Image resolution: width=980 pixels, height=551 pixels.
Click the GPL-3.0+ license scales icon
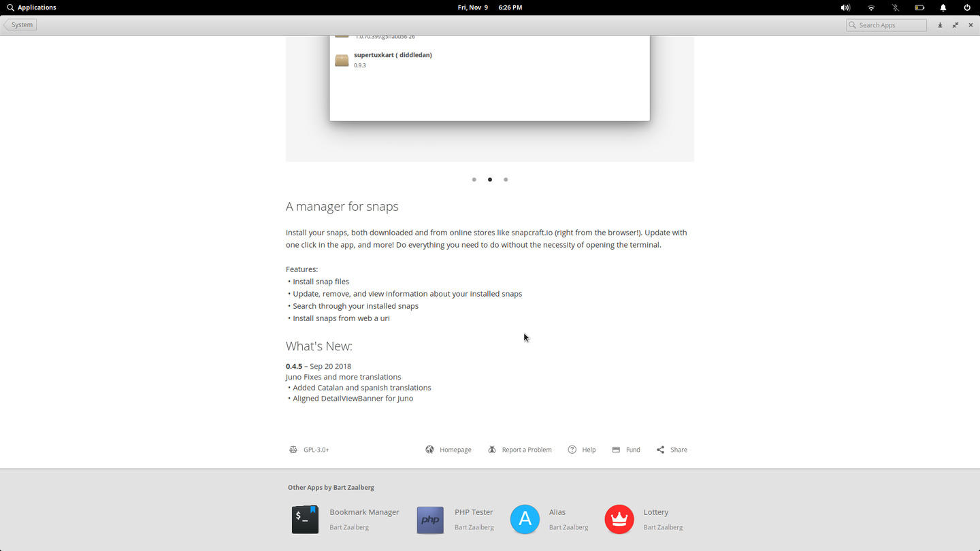(x=293, y=450)
